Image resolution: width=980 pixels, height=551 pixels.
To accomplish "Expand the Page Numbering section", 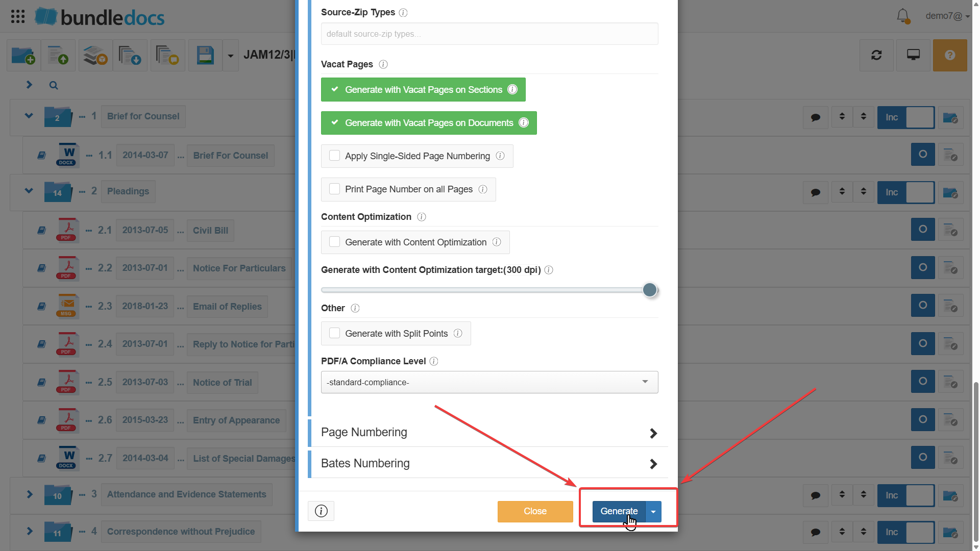I will point(488,433).
